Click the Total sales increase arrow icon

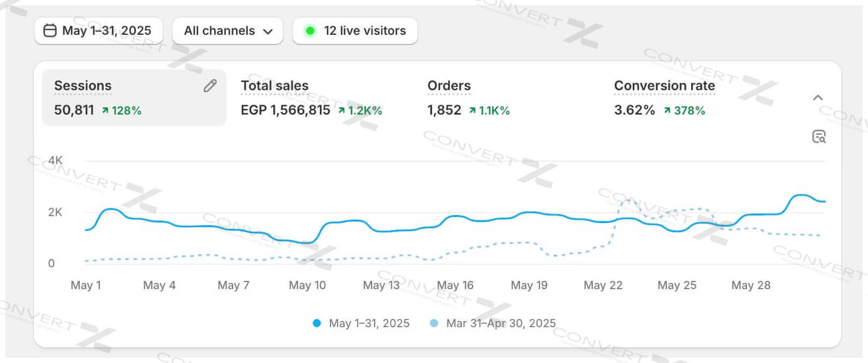coord(341,110)
